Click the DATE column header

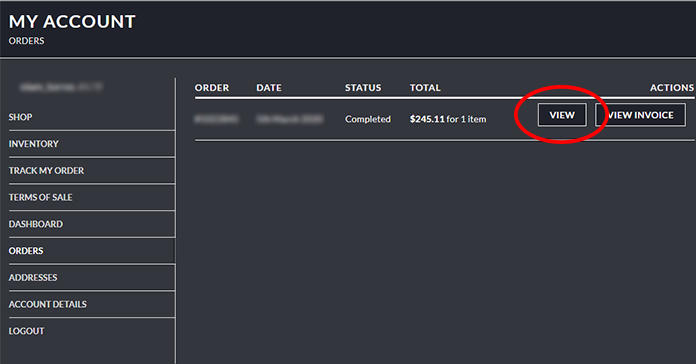pos(269,88)
